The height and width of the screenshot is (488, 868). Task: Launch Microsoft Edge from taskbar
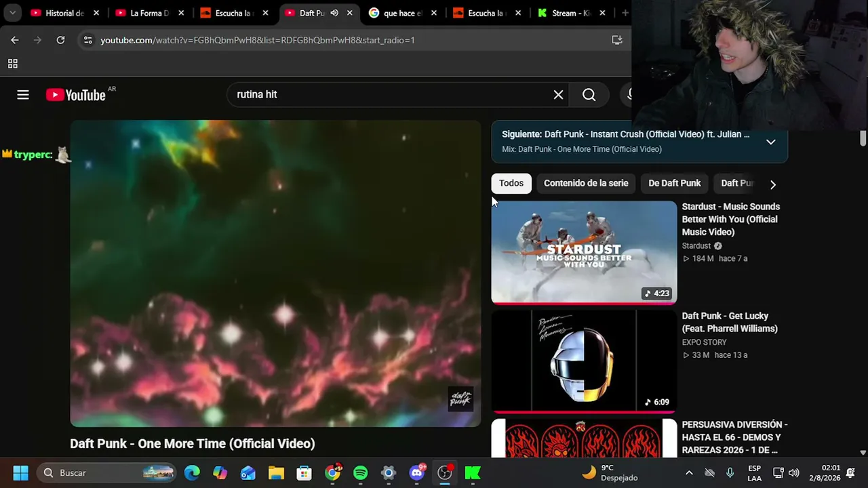coord(193,472)
